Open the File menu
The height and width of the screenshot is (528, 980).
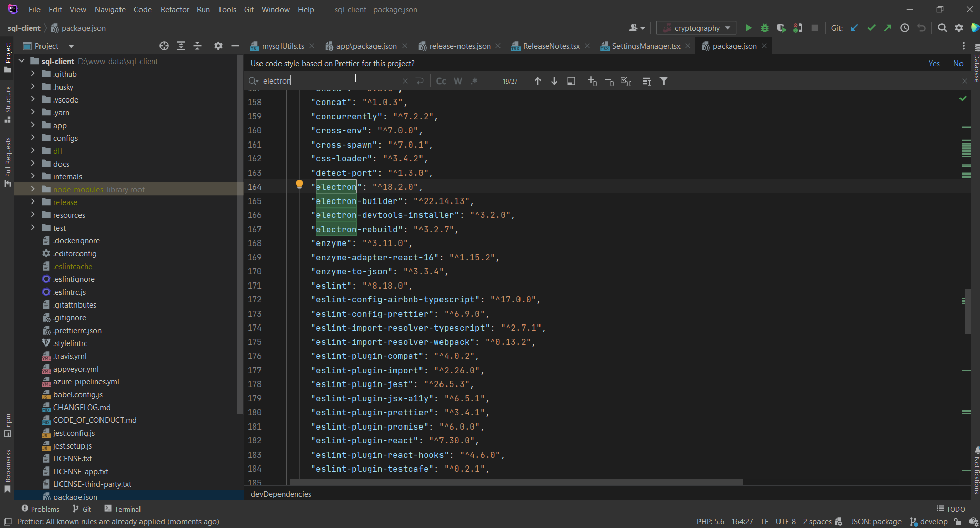click(34, 10)
